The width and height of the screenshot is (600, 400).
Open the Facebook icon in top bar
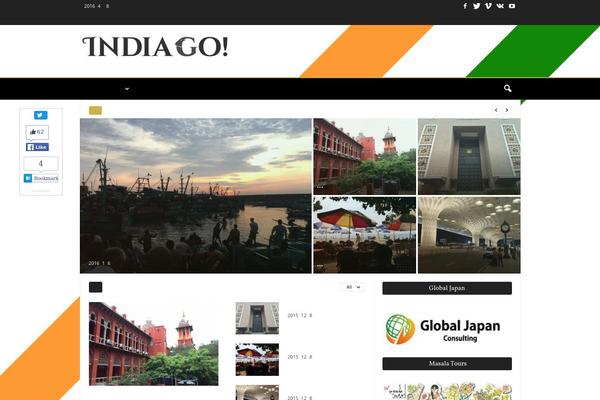[x=465, y=6]
